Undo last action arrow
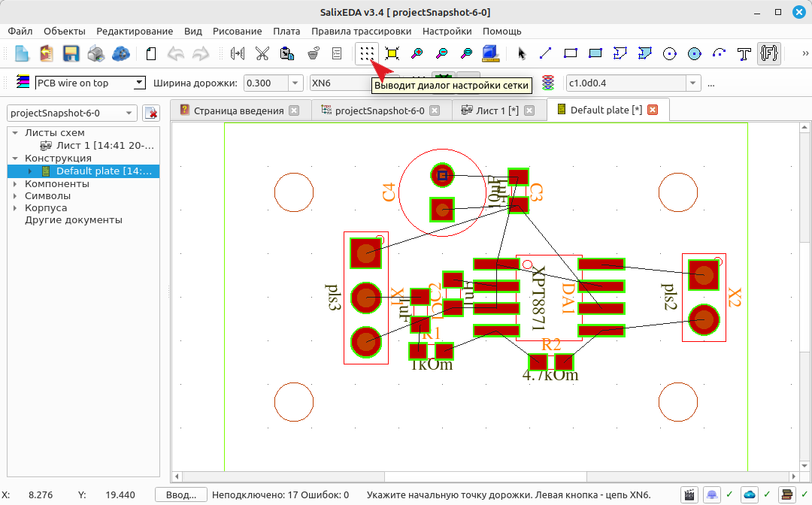Viewport: 812px width, 505px height. pos(176,53)
